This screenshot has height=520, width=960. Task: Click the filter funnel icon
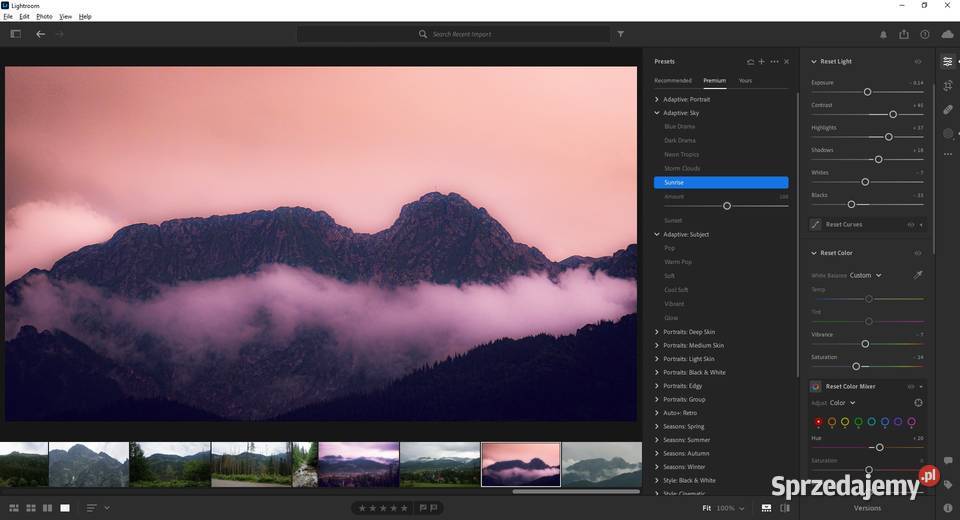pyautogui.click(x=620, y=34)
